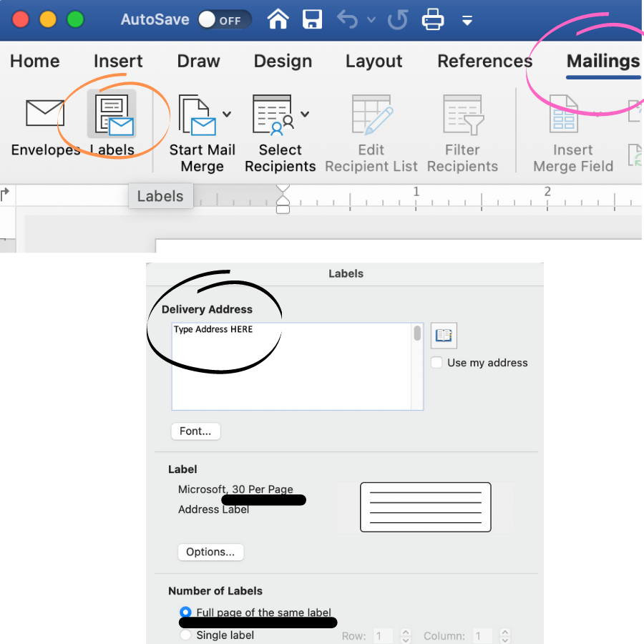The height and width of the screenshot is (644, 644).
Task: Open the Design tab
Action: [283, 62]
